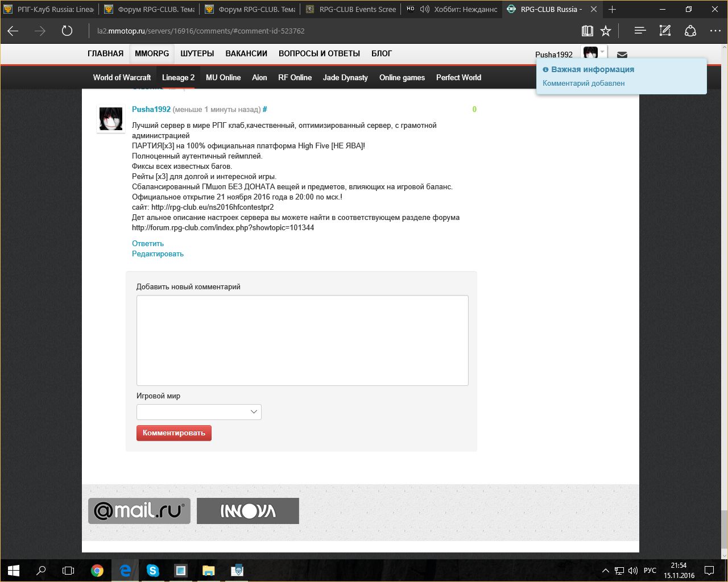Click the Редактировать edit link

(158, 254)
